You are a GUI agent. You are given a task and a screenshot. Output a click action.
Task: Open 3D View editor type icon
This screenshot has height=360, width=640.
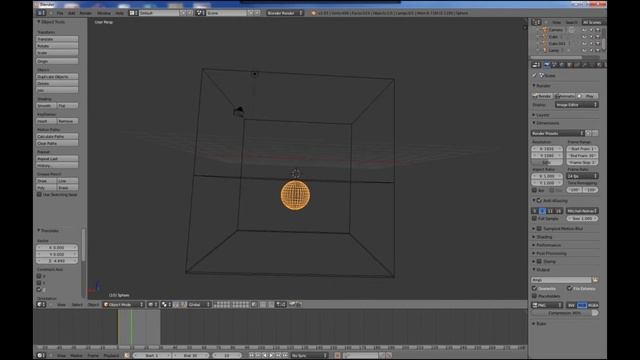pyautogui.click(x=41, y=304)
